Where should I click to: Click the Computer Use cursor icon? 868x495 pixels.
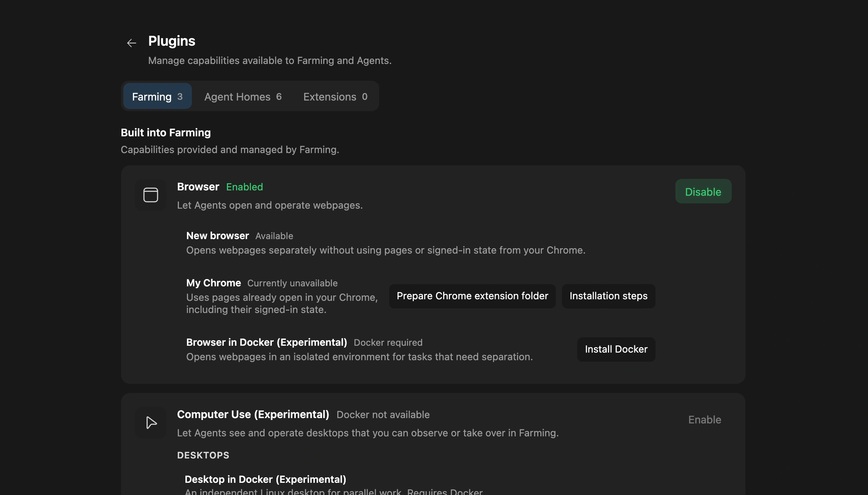point(151,423)
